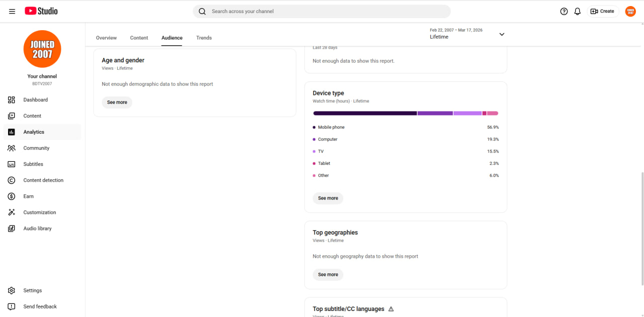Click the search magnifier icon

pos(202,11)
